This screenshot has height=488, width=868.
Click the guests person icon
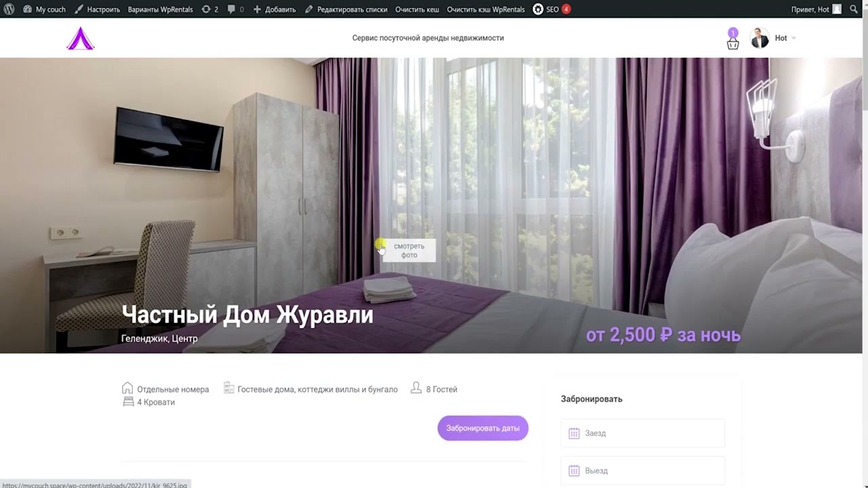point(416,388)
